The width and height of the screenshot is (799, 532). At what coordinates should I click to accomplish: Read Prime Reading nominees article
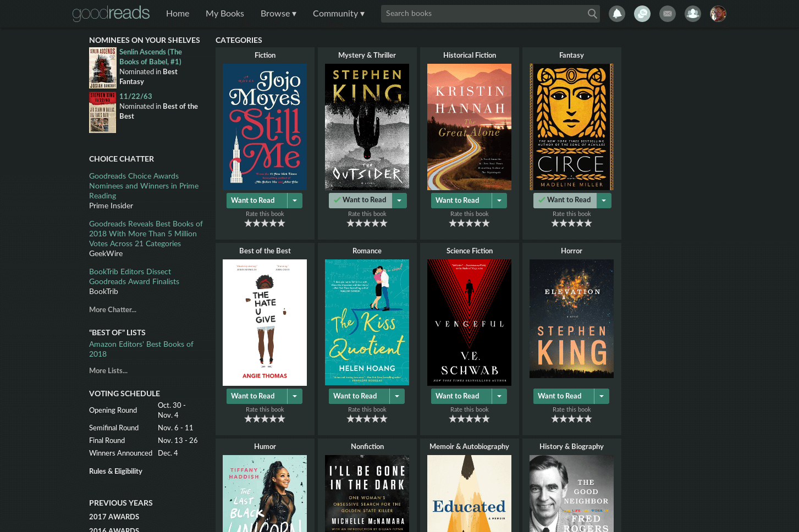[x=144, y=186]
